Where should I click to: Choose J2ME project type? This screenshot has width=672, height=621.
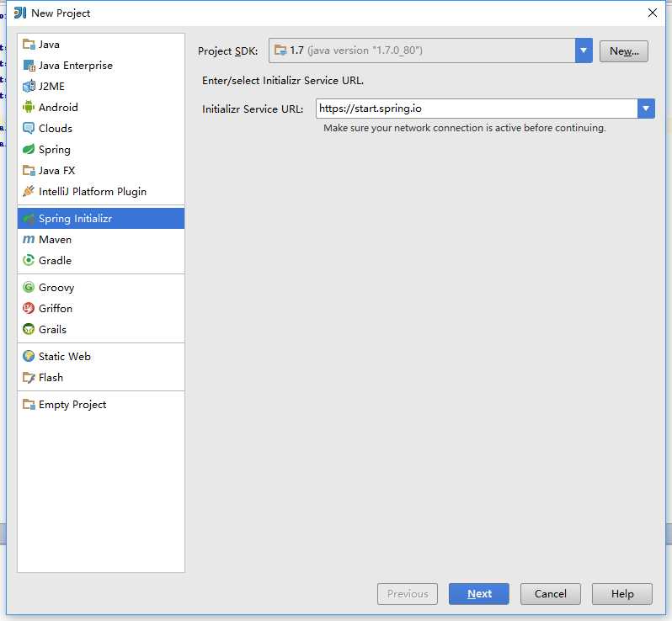(x=101, y=86)
